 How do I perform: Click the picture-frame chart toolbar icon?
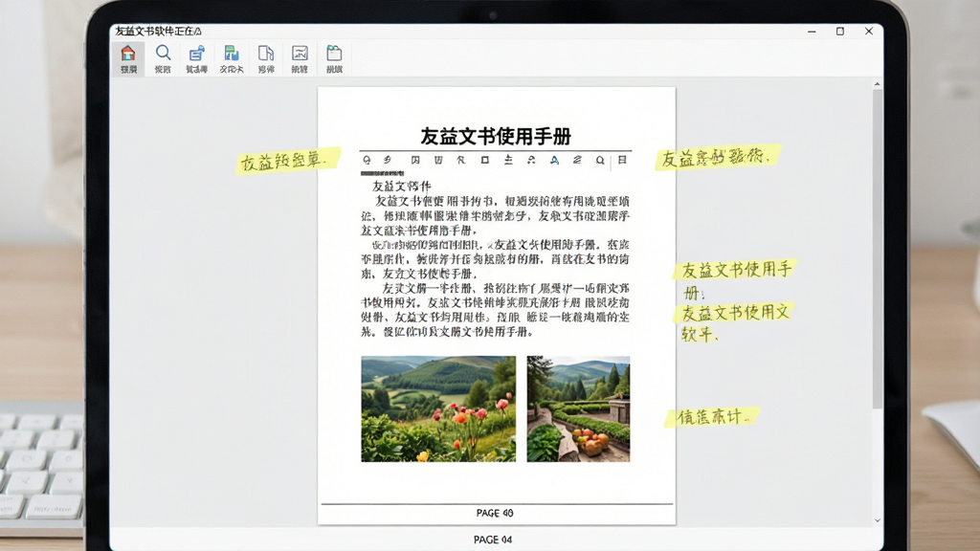click(x=300, y=54)
